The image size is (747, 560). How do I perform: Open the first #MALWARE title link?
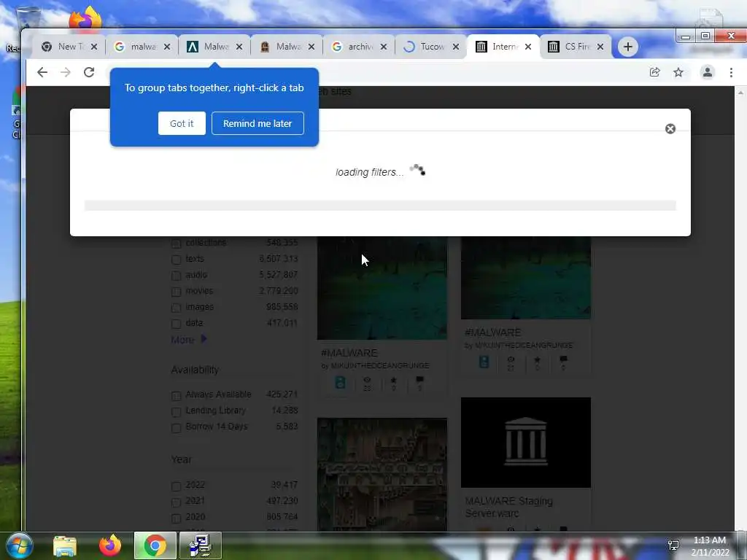point(349,353)
